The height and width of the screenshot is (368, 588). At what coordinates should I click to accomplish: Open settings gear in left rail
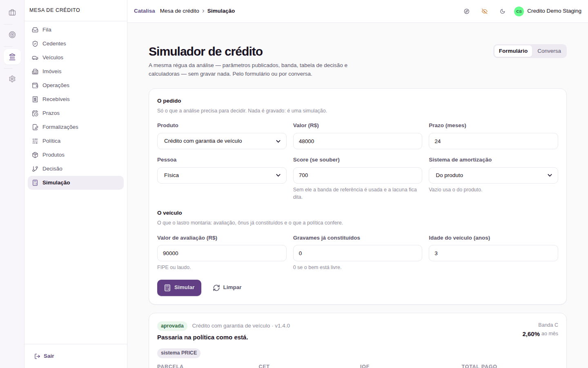12,79
